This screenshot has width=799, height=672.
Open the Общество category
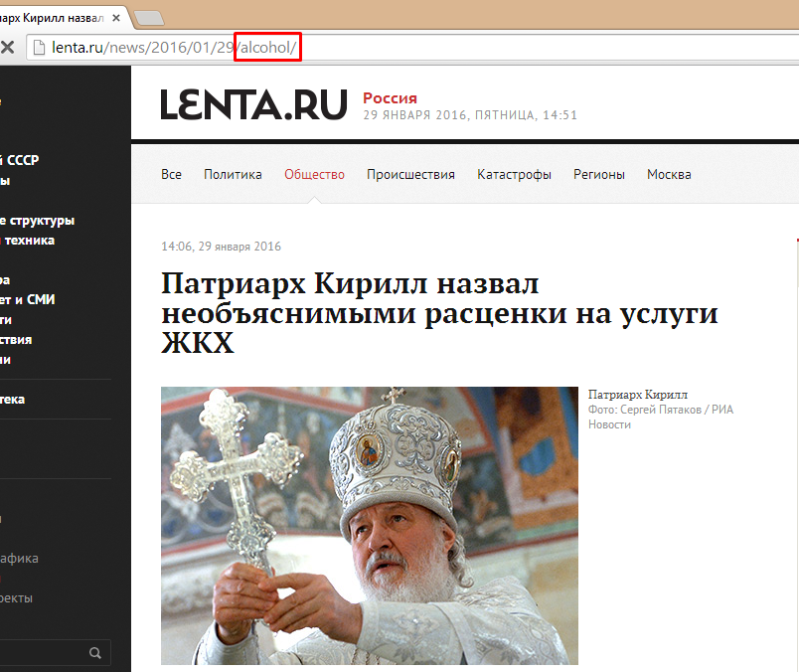tap(314, 174)
